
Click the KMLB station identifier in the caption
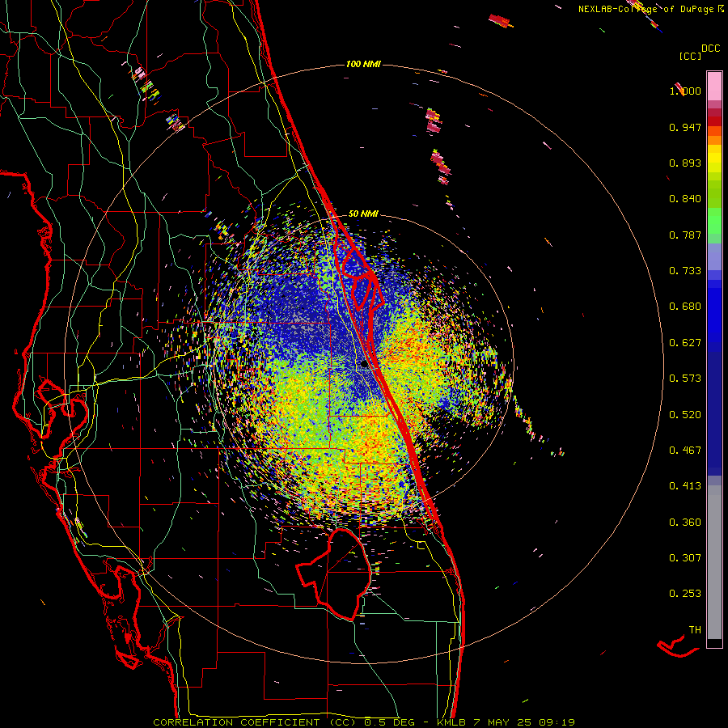click(451, 722)
